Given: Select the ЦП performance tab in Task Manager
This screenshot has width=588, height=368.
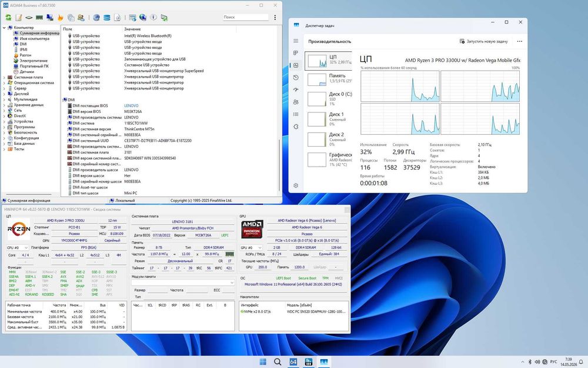Looking at the screenshot, I should [x=329, y=61].
